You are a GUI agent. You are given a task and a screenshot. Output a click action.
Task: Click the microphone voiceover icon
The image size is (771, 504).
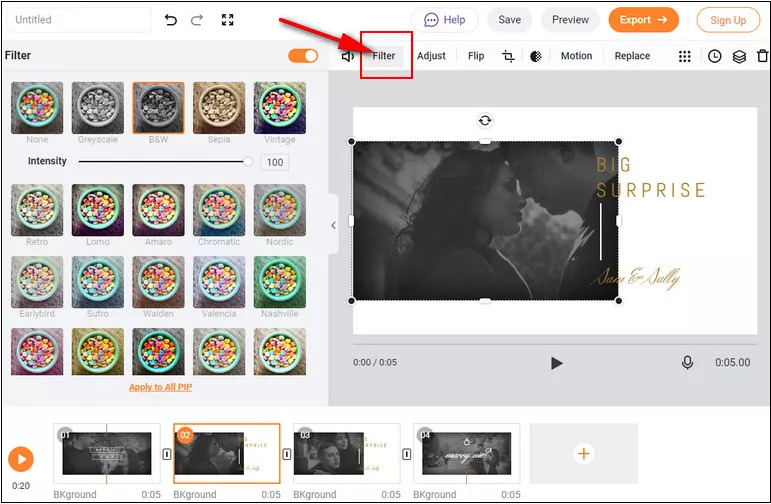tap(687, 362)
